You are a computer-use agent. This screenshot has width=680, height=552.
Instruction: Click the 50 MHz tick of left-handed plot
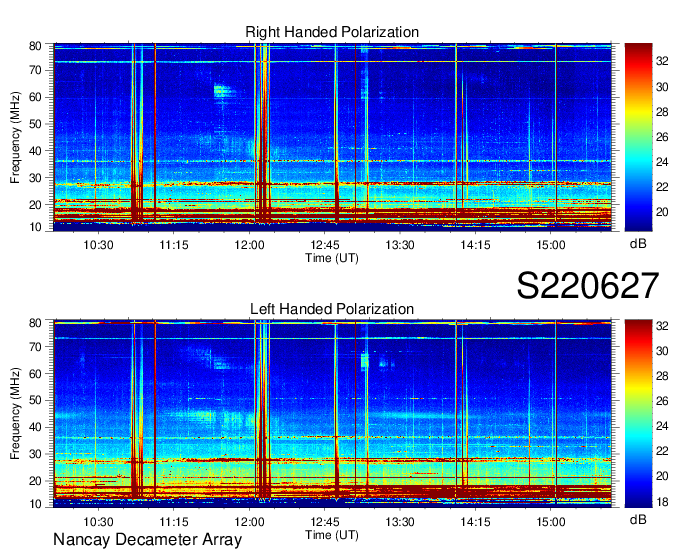(35, 401)
